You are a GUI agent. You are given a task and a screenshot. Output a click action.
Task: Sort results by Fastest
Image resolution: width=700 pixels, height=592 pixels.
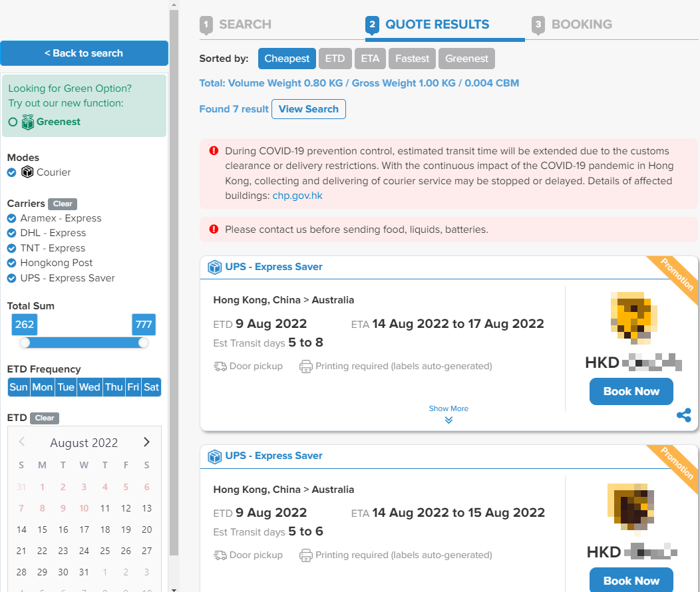tap(412, 59)
